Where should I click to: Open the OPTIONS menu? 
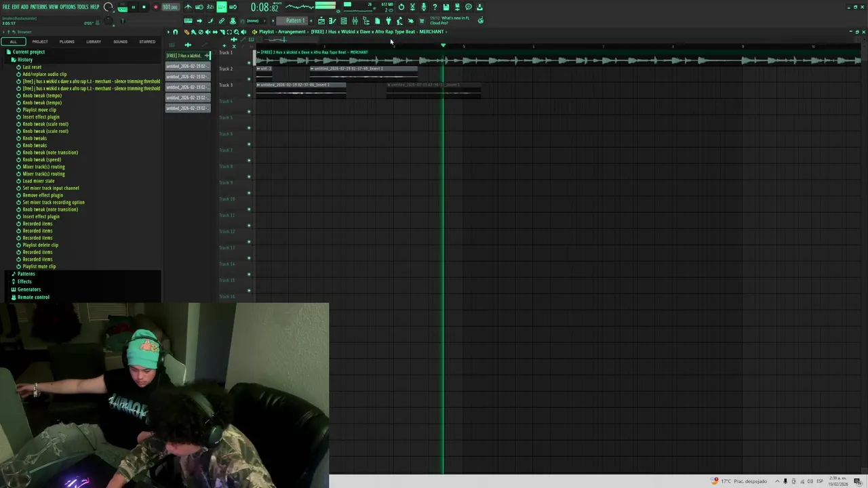point(68,7)
